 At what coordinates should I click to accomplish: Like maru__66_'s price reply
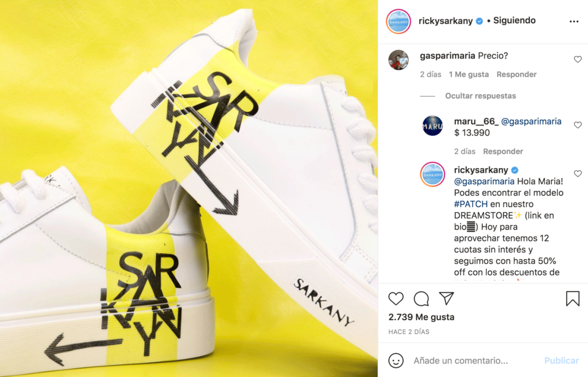578,125
